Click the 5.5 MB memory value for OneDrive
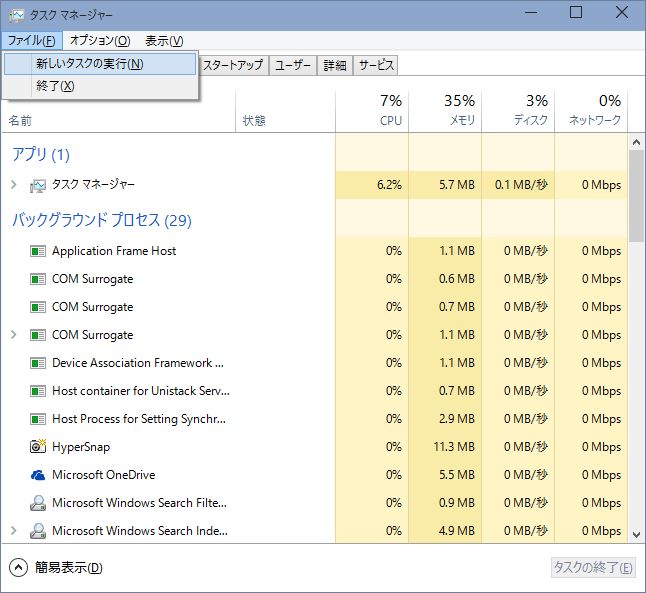The image size is (646, 593). click(x=457, y=475)
